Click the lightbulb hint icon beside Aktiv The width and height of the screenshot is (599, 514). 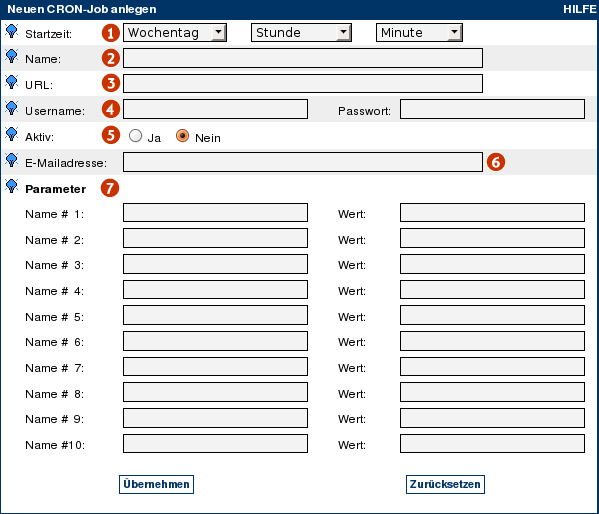(11, 134)
